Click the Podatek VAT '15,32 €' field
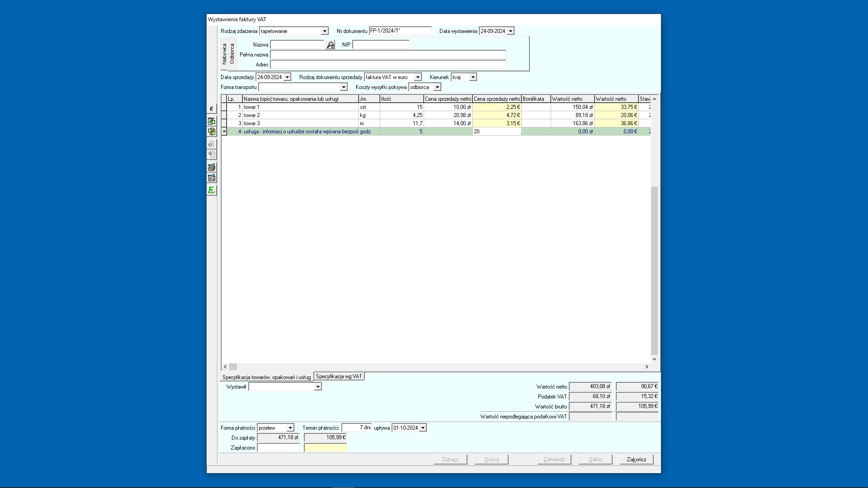 [637, 396]
